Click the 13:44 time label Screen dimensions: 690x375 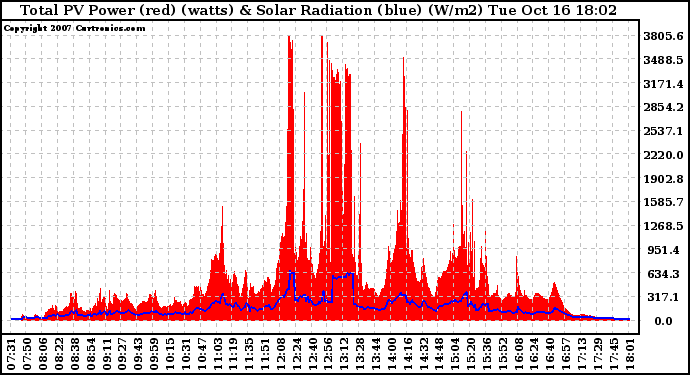tap(375, 354)
